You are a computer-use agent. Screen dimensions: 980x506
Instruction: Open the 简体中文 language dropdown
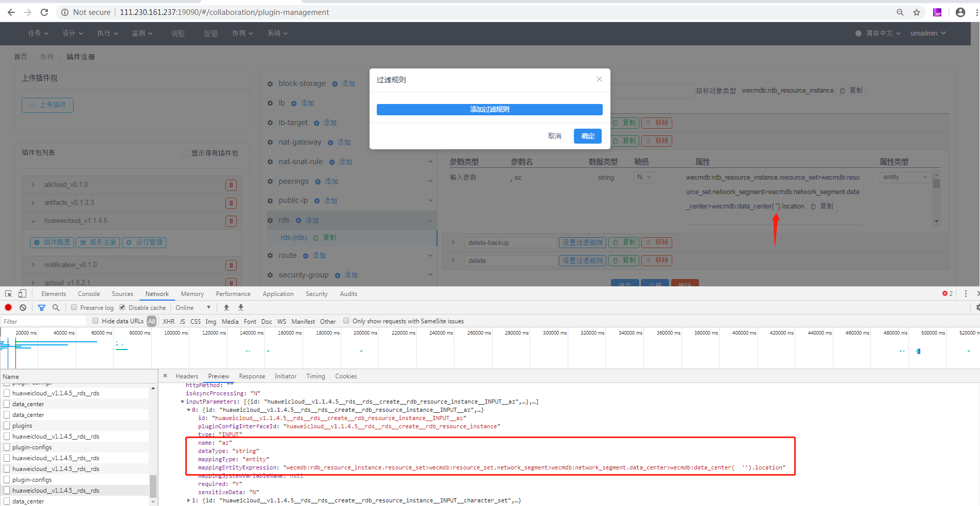(877, 33)
